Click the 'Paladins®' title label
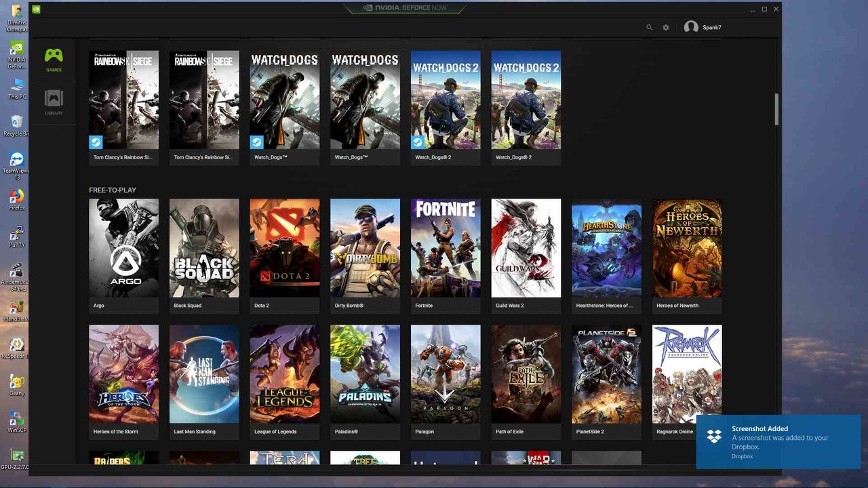868x488 pixels. coord(347,432)
